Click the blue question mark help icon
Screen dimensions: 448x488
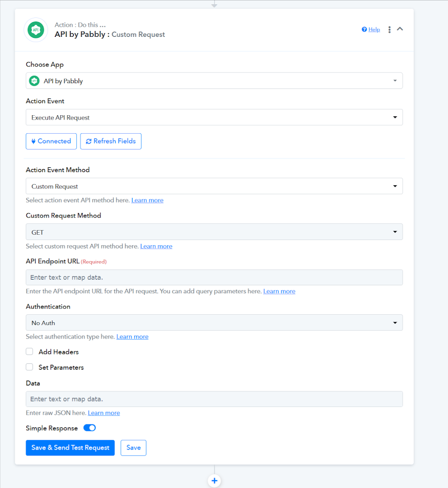pos(364,29)
